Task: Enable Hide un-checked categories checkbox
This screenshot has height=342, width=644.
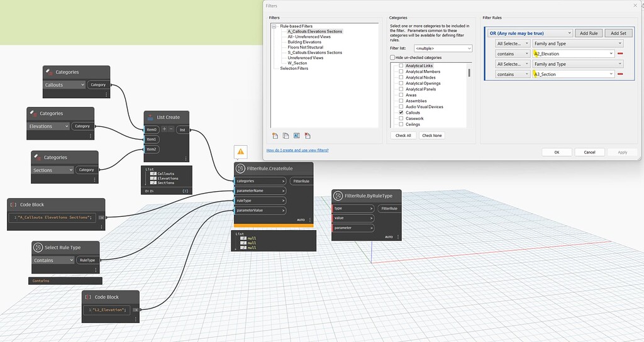Action: (393, 57)
